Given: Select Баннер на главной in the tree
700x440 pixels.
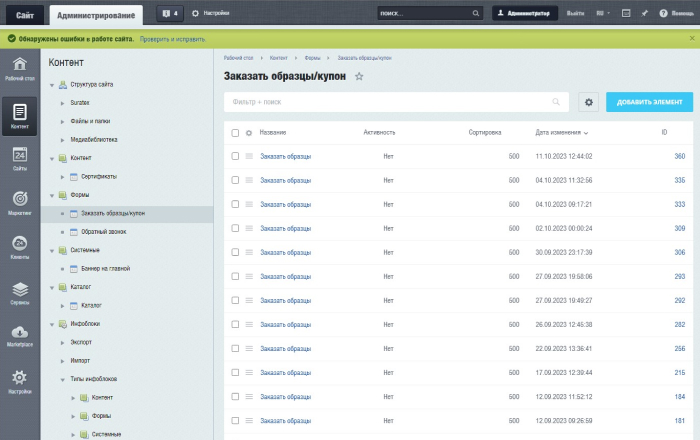Looking at the screenshot, I should tap(105, 269).
